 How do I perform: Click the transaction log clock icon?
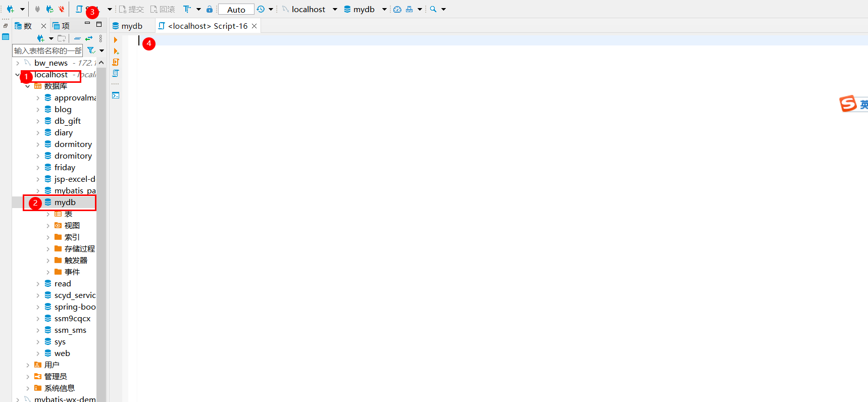tap(261, 9)
